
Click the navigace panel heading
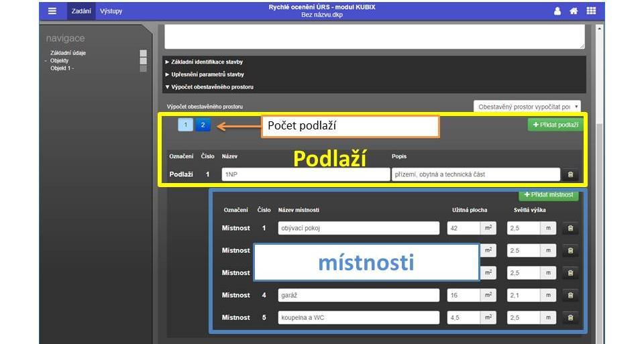65,39
